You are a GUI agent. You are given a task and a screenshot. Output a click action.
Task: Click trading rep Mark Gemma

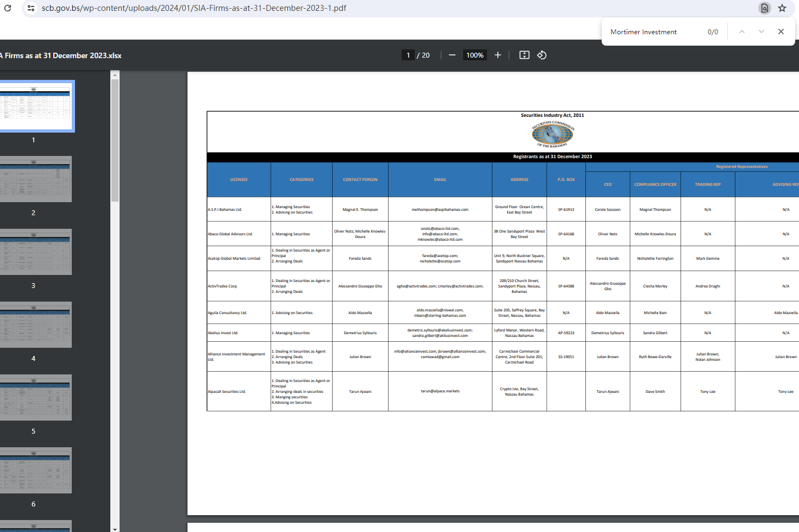pyautogui.click(x=708, y=259)
